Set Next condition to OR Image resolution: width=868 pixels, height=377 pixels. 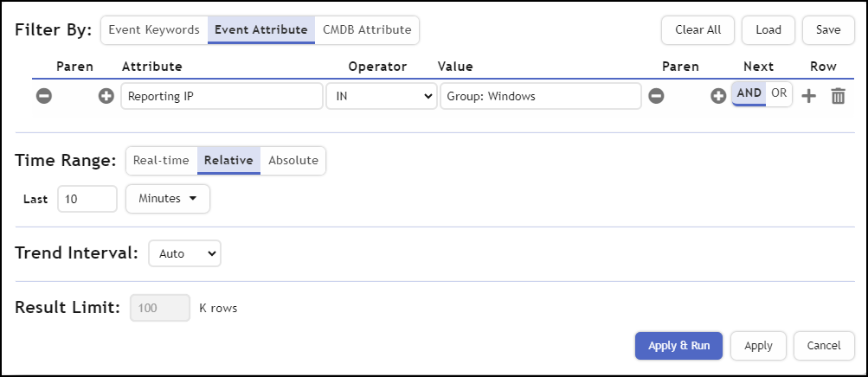[x=779, y=94]
